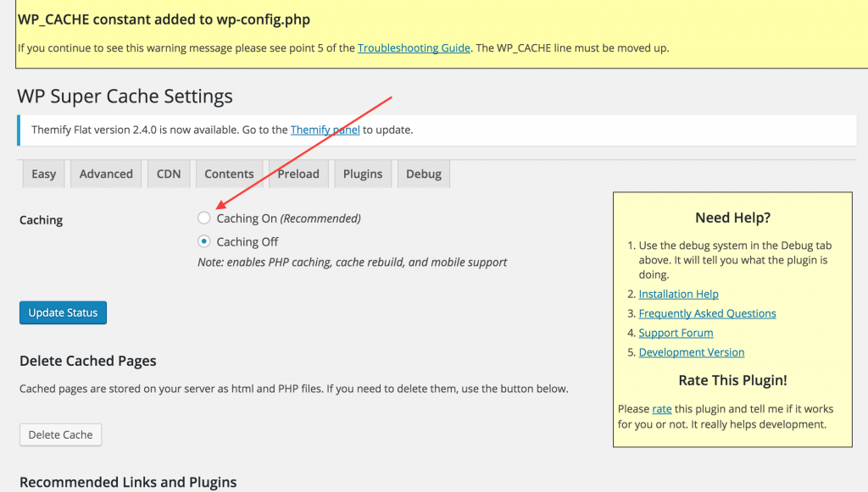Click the Update Status button
868x492 pixels.
63,312
